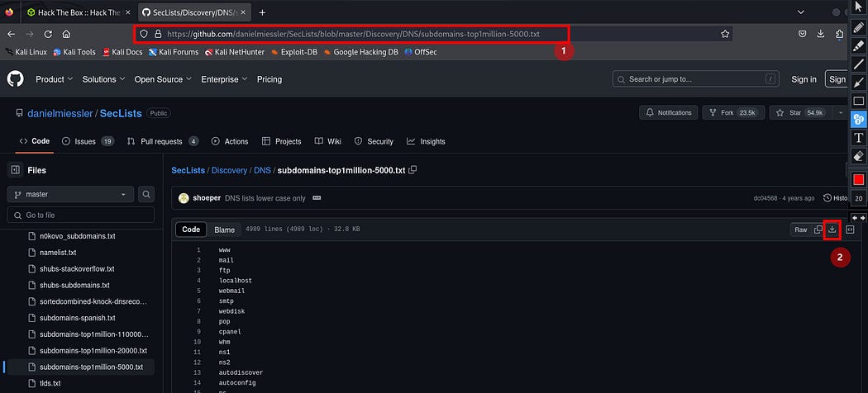Image resolution: width=868 pixels, height=393 pixels.
Task: Select the arrow drawing tool
Action: point(859,83)
